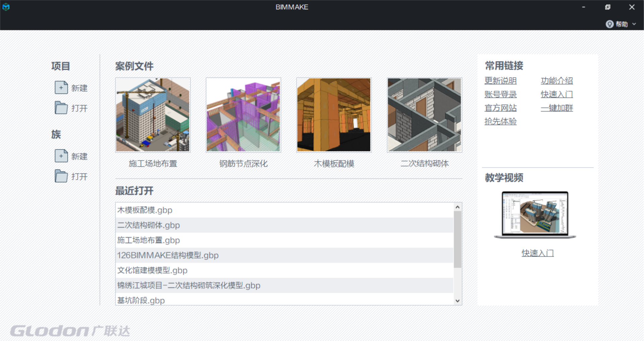Select recent file 基坑阶段.gbp
644x341 pixels.
(x=284, y=299)
